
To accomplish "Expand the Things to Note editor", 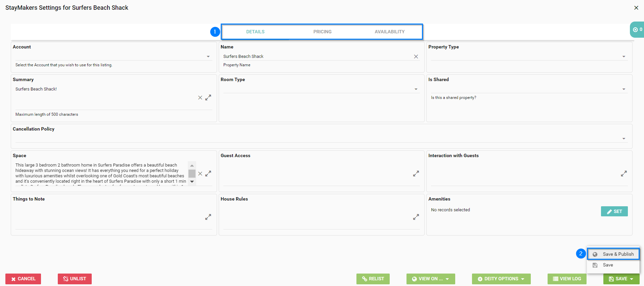I will coord(208,217).
